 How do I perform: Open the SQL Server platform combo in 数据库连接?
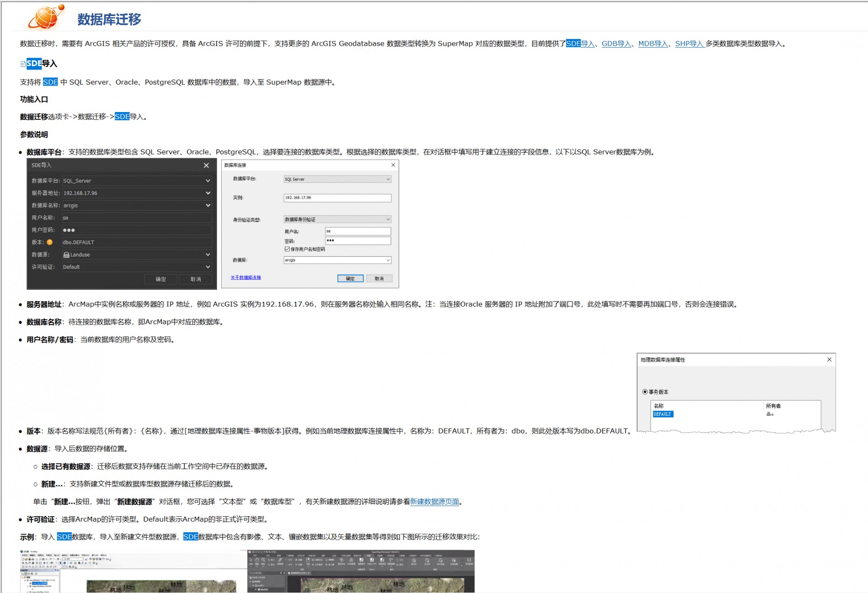tap(337, 179)
